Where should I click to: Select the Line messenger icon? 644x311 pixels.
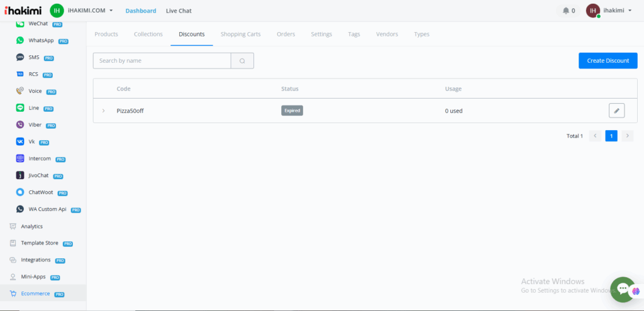tap(20, 108)
